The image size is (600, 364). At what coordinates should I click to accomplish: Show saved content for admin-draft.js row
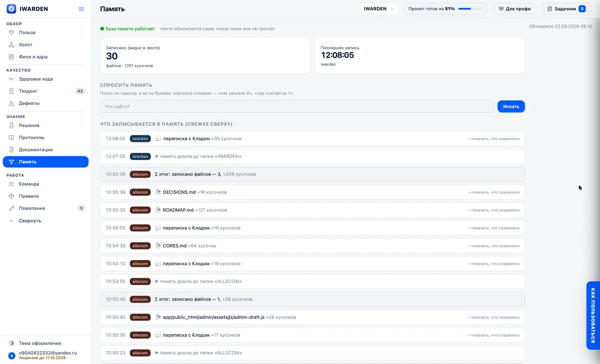pyautogui.click(x=494, y=318)
